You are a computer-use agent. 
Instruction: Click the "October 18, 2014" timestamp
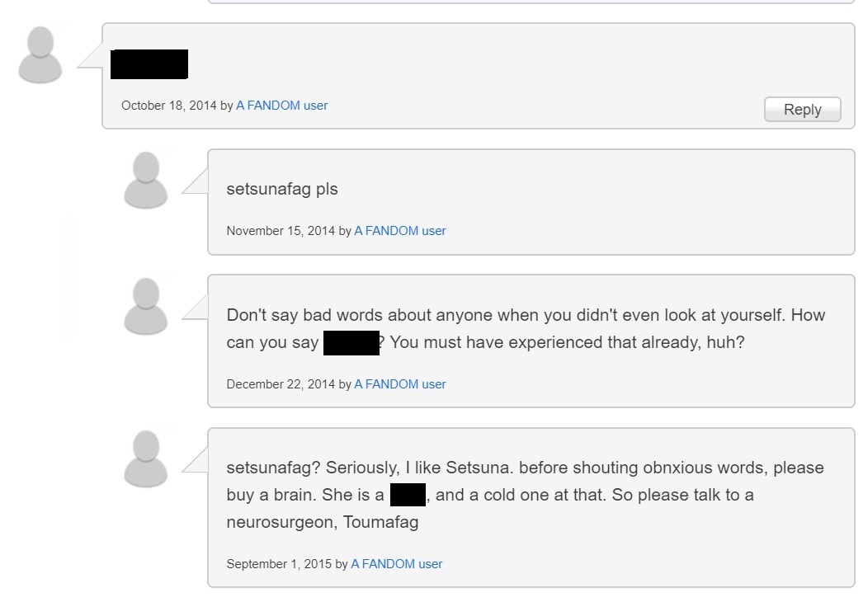168,106
